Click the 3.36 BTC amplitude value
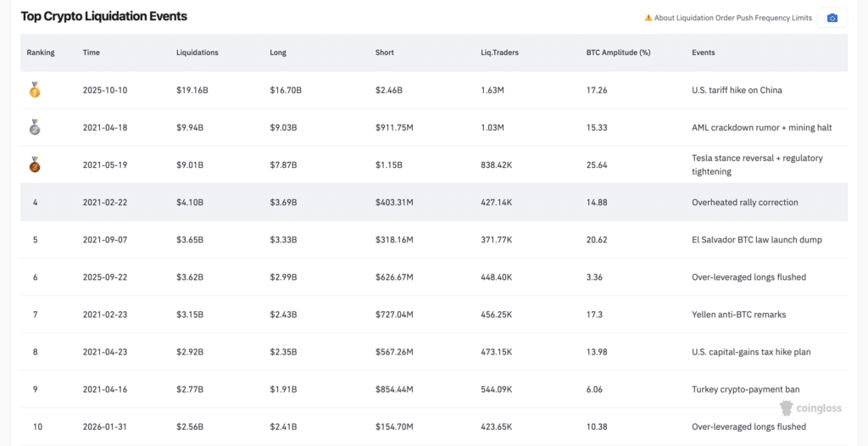This screenshot has width=868, height=446. pyautogui.click(x=594, y=277)
